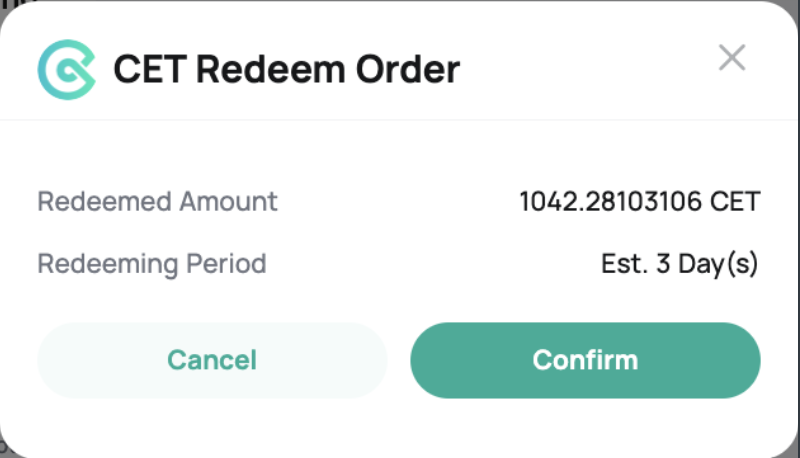Click the CoinEx logo icon

coord(67,69)
